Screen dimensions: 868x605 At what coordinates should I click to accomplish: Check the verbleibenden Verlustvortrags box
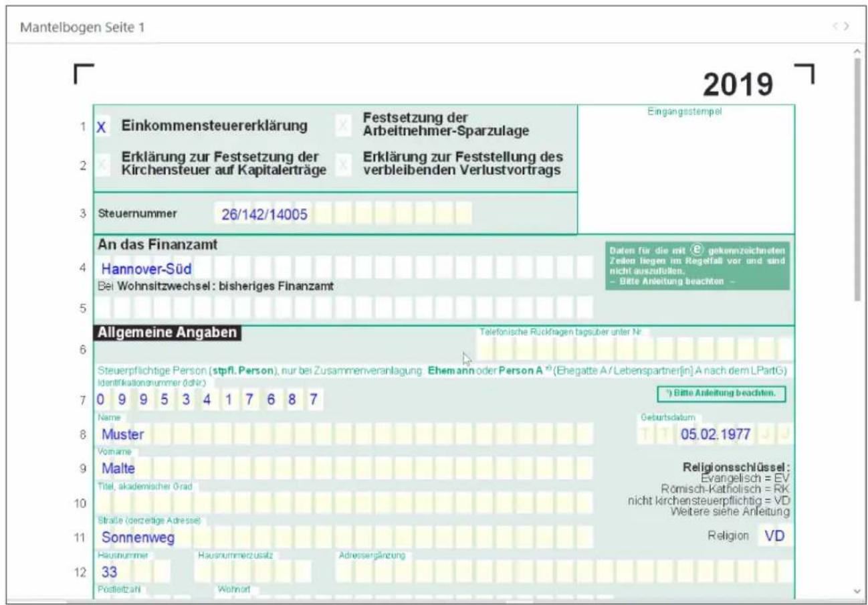(x=343, y=165)
